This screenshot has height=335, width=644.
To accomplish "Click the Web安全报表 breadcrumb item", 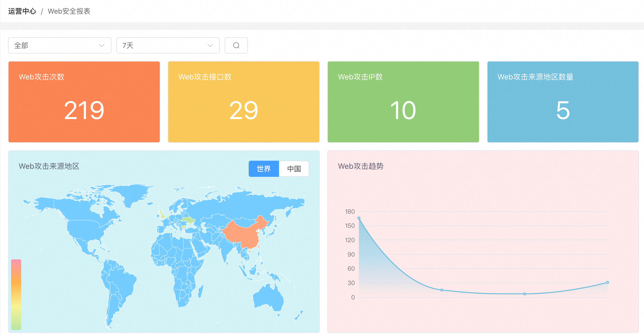I will click(x=69, y=11).
